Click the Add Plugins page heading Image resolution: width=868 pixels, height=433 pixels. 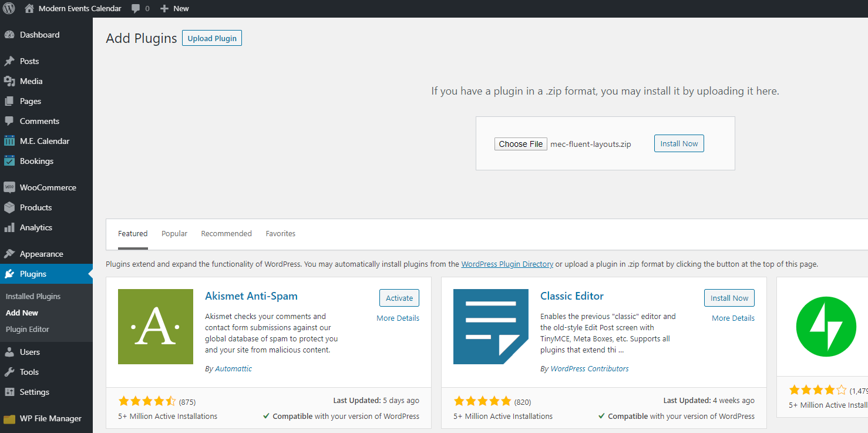(142, 38)
